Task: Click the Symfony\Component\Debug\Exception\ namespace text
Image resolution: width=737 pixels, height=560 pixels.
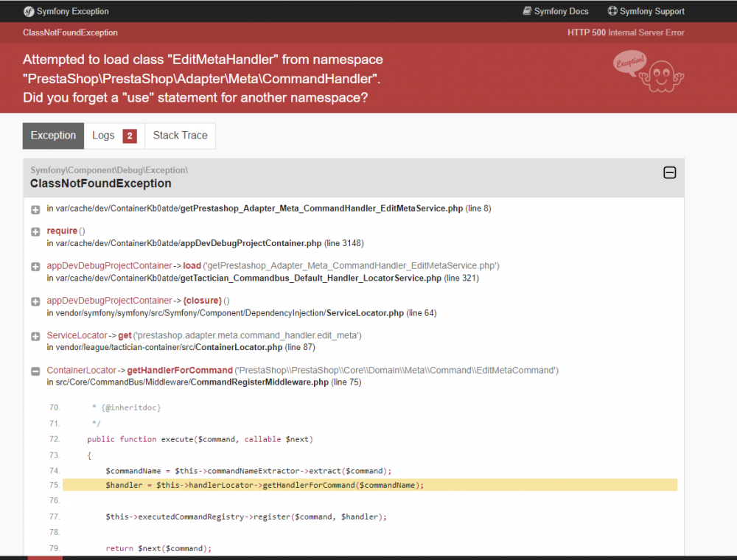Action: 109,170
